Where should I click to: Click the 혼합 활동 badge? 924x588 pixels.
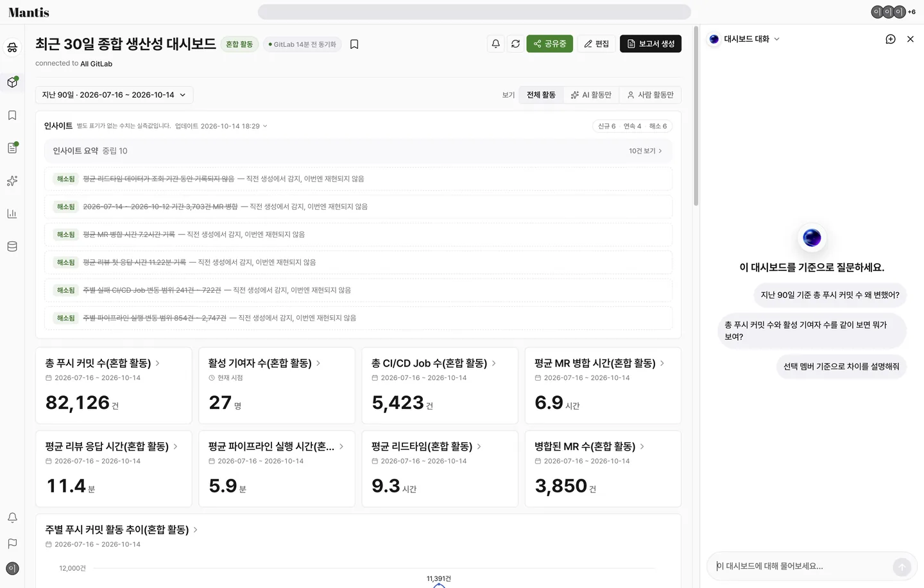pyautogui.click(x=239, y=44)
